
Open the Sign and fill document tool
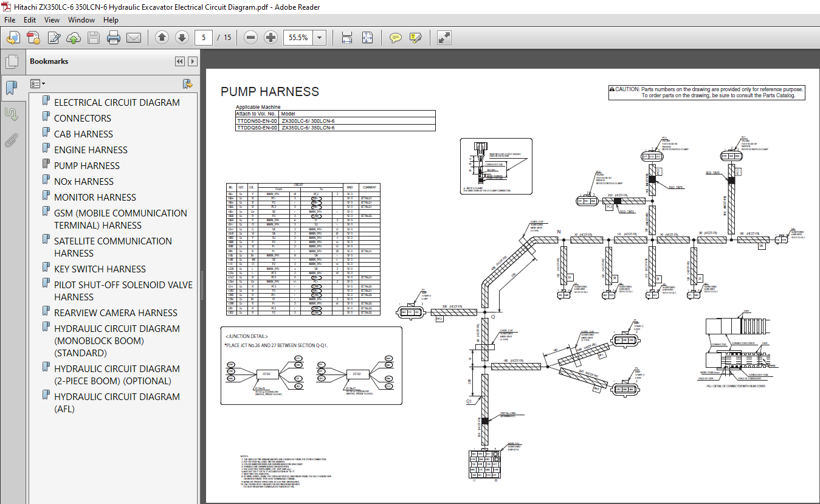click(53, 38)
